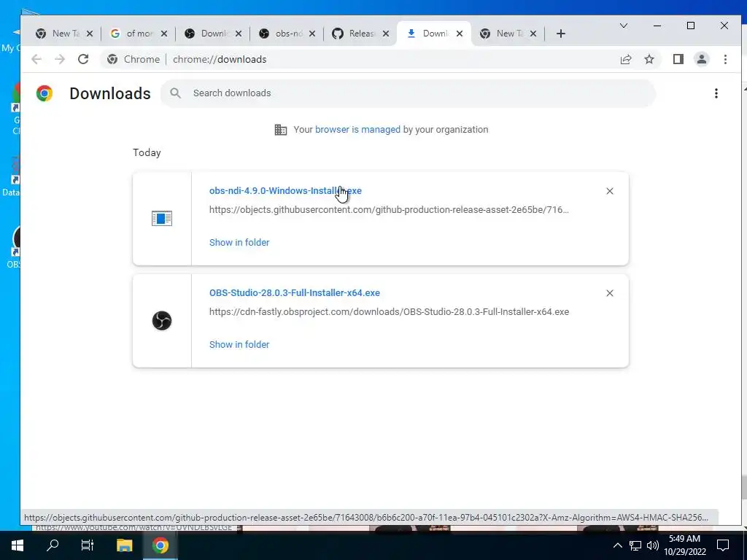Click cdn-fastly.obsproject.com source URL
The height and width of the screenshot is (560, 747).
point(389,312)
